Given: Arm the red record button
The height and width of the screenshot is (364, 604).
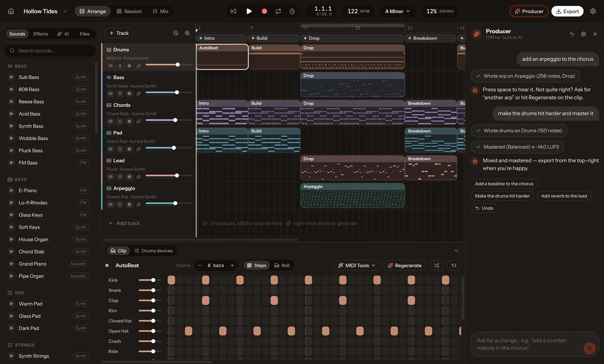Looking at the screenshot, I should [x=264, y=11].
